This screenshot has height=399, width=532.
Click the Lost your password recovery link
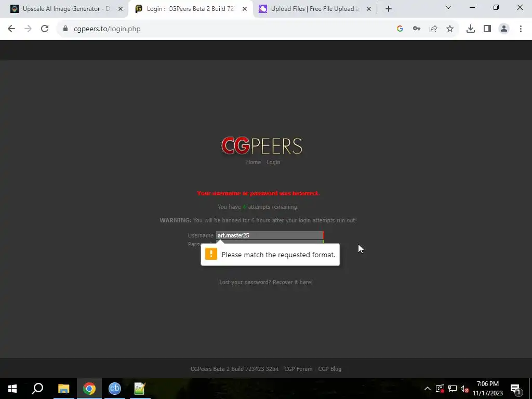[x=265, y=282]
